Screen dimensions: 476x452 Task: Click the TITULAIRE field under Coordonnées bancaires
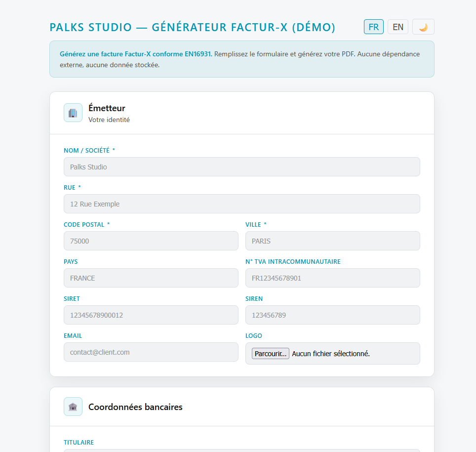pyautogui.click(x=241, y=451)
